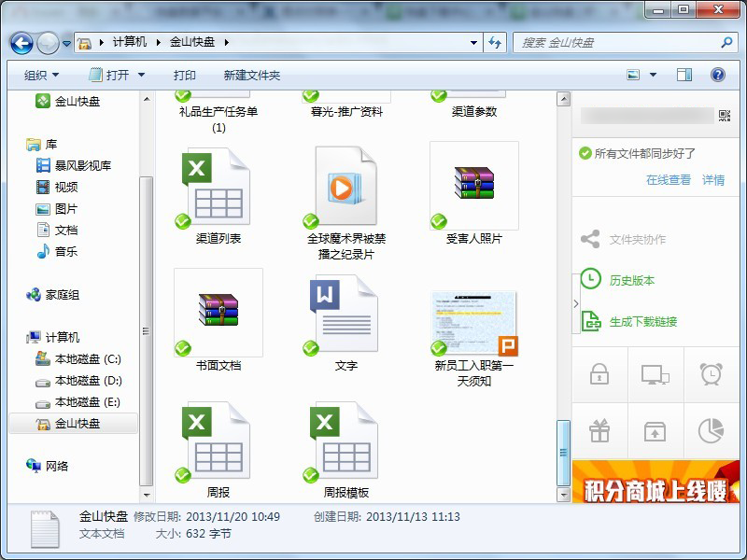Screen dimensions: 747x560
Task: Expand the arrow after 计算机 in the address bar
Action: coord(158,42)
